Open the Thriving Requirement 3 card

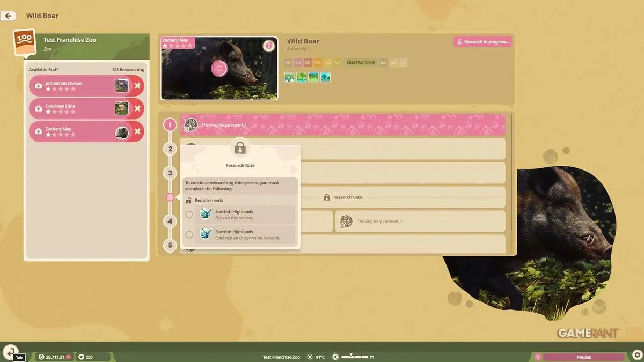point(420,221)
